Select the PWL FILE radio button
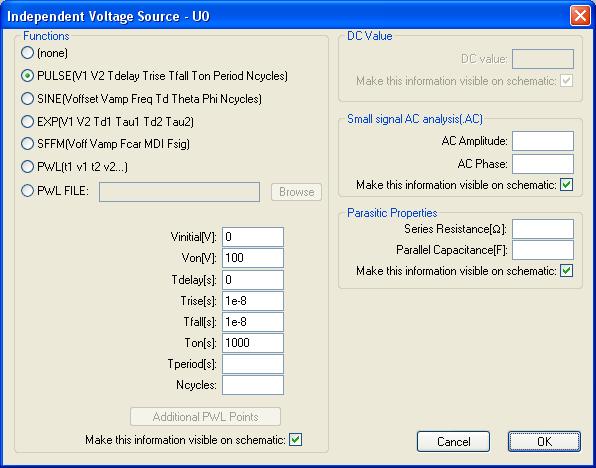The height and width of the screenshot is (468, 596). point(27,190)
